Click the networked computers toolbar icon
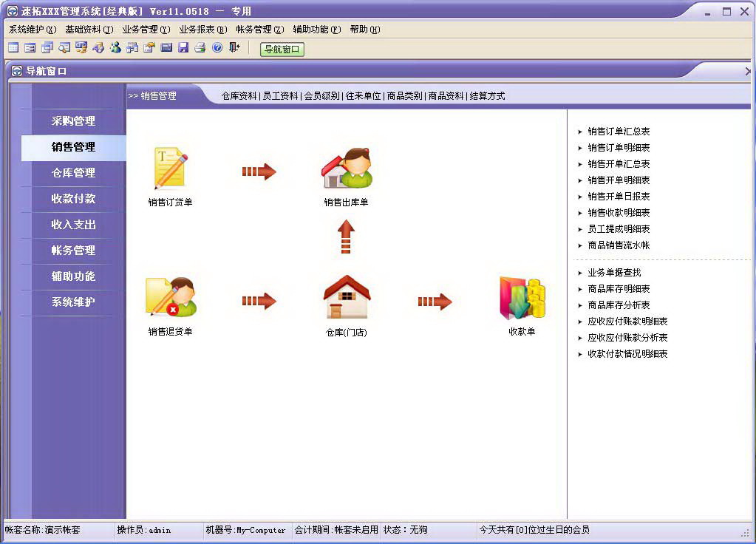 [132, 47]
